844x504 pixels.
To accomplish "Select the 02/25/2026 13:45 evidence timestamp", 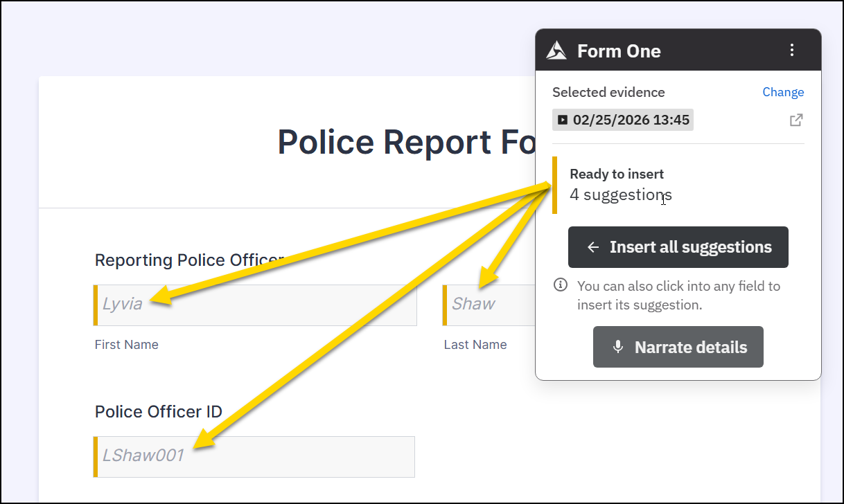I will [x=631, y=120].
